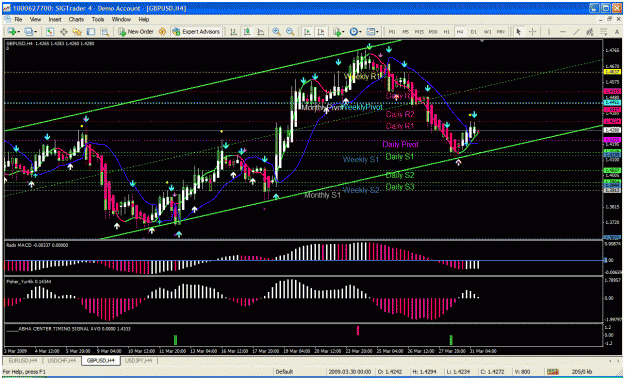
Task: Switch to the USDJPY,H4 chart tab
Action: 140,360
